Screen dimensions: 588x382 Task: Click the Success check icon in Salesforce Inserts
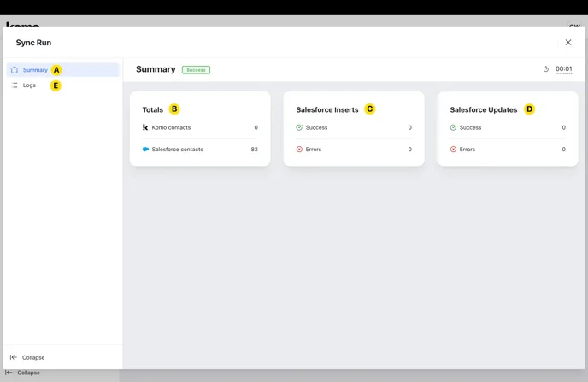[299, 127]
